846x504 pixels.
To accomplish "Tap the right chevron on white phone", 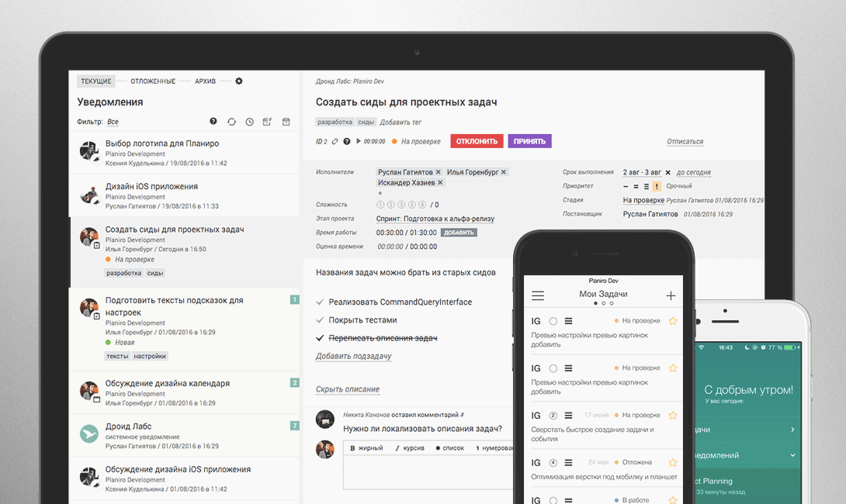I will coord(792,430).
